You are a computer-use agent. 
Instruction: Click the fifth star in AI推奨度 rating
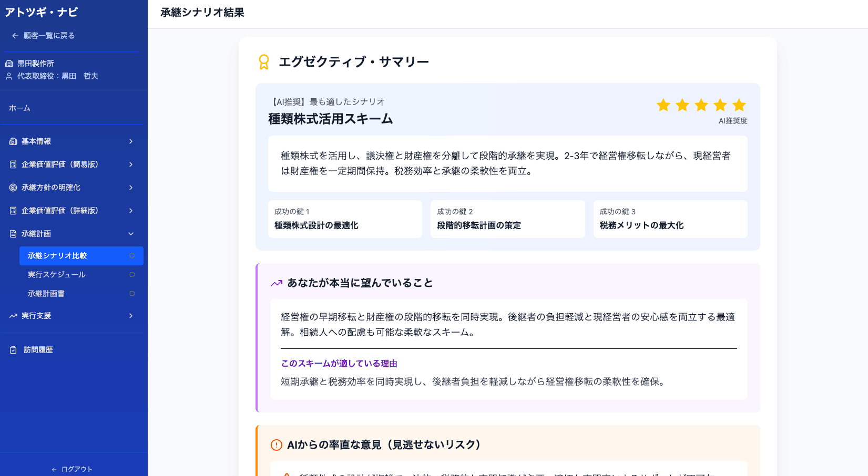[738, 105]
